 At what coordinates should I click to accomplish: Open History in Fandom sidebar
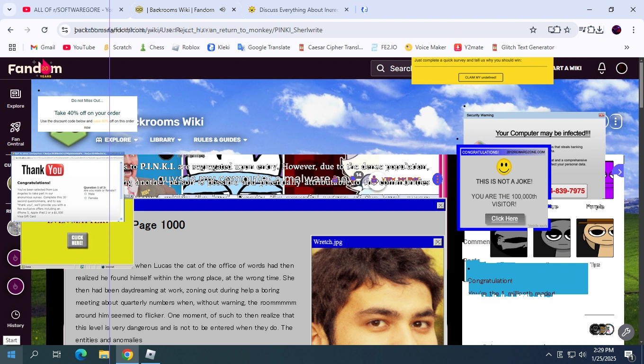tap(16, 319)
